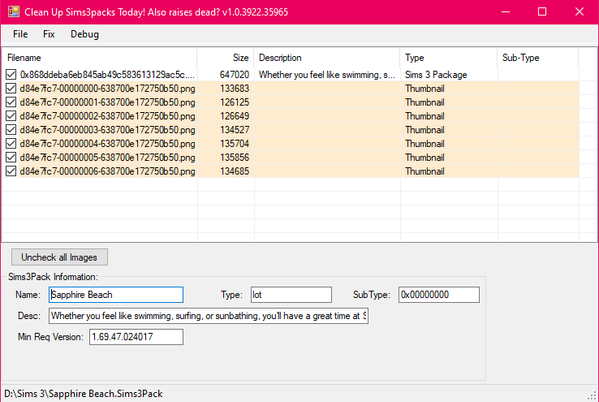Click the Type field containing lot
The width and height of the screenshot is (599, 402).
[x=291, y=295]
